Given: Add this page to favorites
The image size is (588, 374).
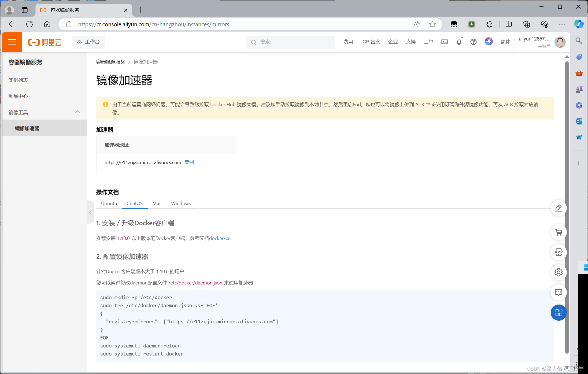Looking at the screenshot, I should pos(432,24).
